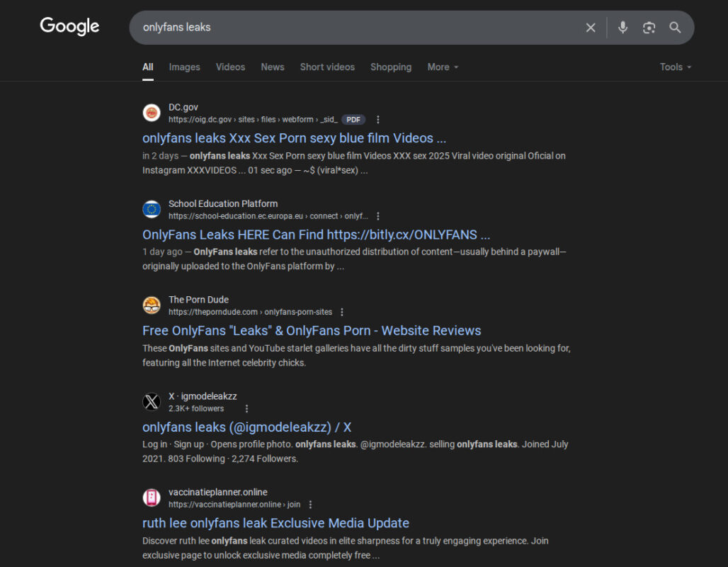Start voice search with the microphone icon
728x567 pixels.
click(x=622, y=28)
